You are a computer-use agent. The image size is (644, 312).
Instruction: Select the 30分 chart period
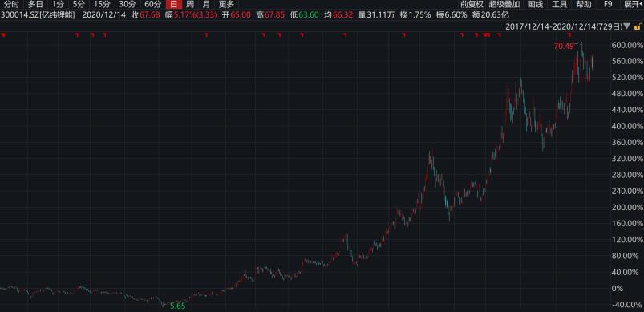(x=127, y=5)
